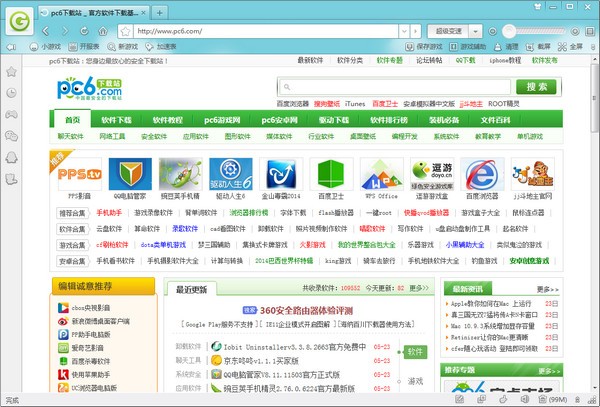Image resolution: width=600 pixels, height=407 pixels.
Task: Click 清理 cleanup toolbar button
Action: coord(506,47)
